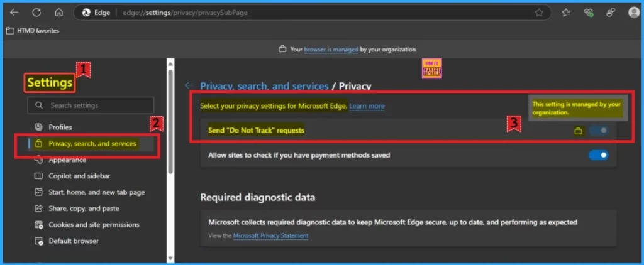The width and height of the screenshot is (644, 265).
Task: Toggle Send "Do Not Track" requests switch
Action: [599, 131]
